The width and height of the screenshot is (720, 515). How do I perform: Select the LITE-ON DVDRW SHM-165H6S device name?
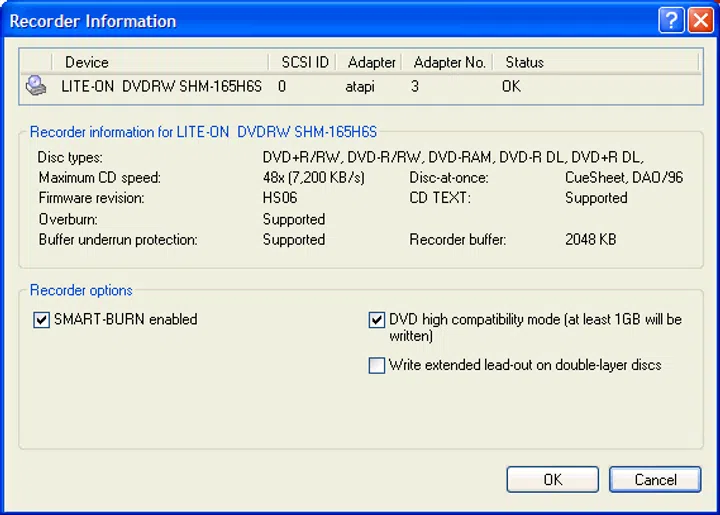[161, 87]
